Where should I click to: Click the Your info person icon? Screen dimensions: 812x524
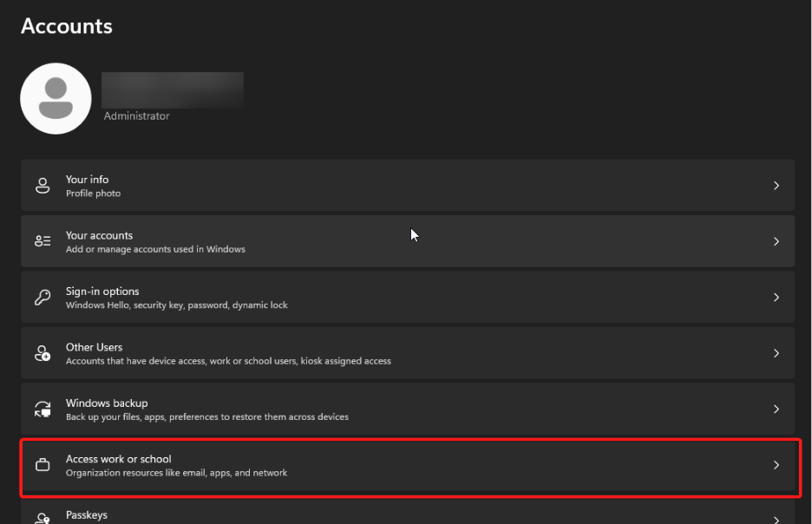tap(43, 186)
